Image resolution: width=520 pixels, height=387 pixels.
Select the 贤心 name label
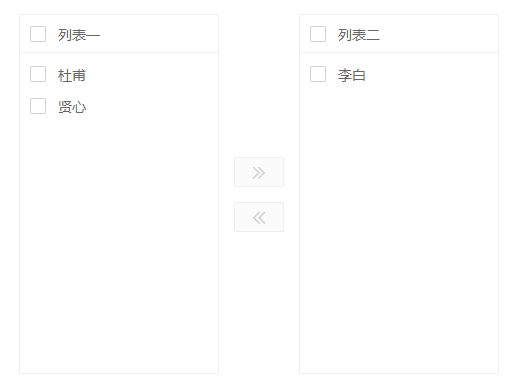click(72, 107)
